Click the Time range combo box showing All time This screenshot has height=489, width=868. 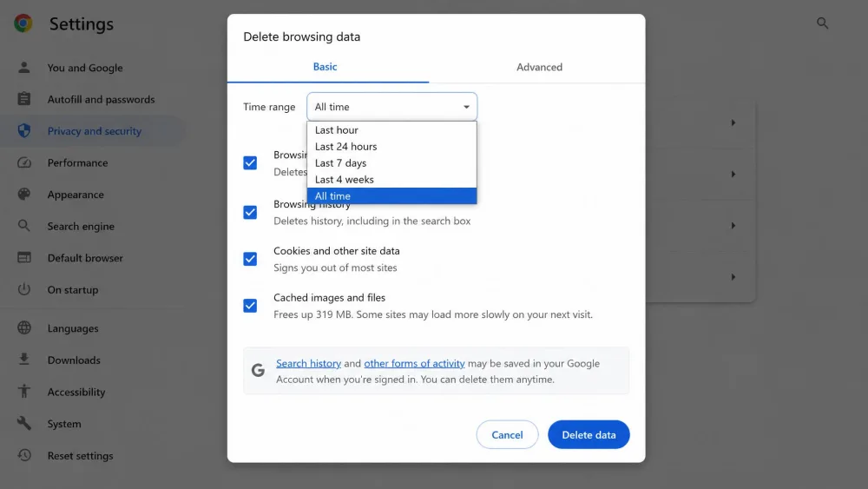[392, 107]
